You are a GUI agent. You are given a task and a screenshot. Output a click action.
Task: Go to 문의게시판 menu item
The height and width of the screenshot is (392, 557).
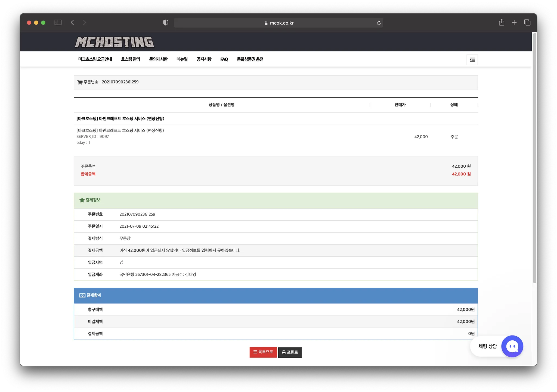[158, 59]
